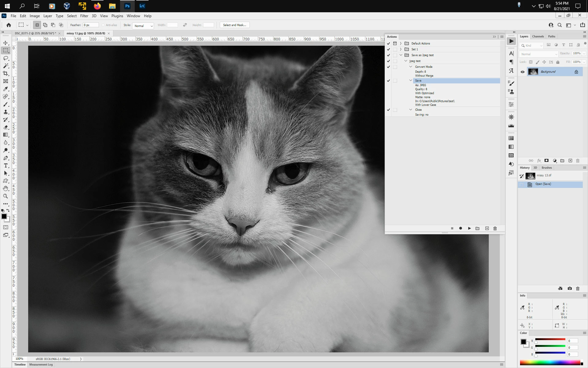Screen dimensions: 588x368
Task: Click the Select and Mask button
Action: tap(234, 25)
